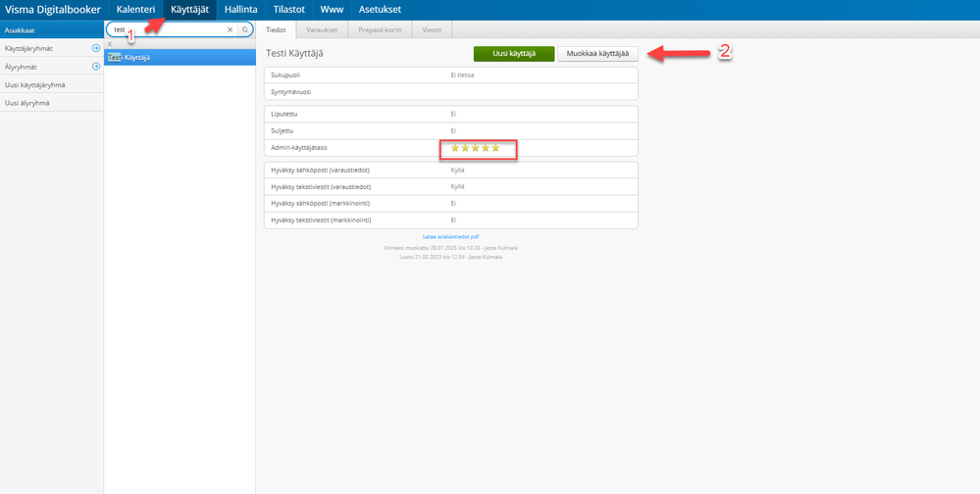980x494 pixels.
Task: Click Hyväksy tekstiviestit (varaustiedot) row
Action: tap(451, 187)
